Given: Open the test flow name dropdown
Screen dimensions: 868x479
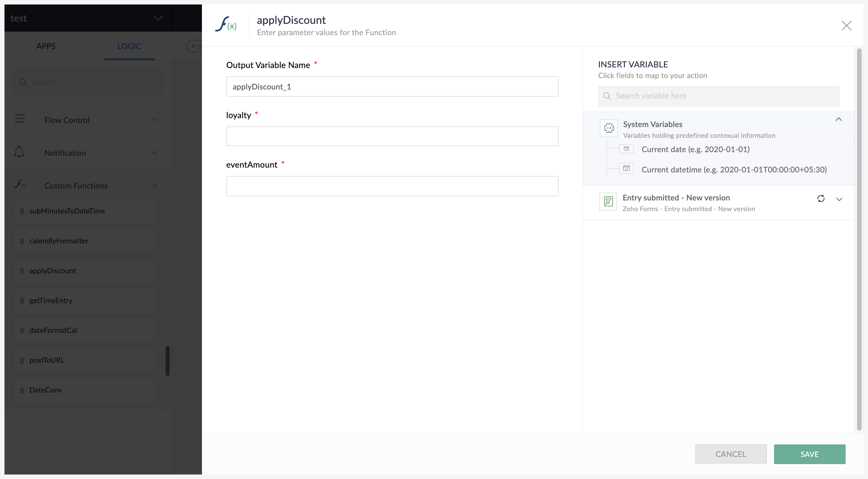Looking at the screenshot, I should (x=158, y=18).
